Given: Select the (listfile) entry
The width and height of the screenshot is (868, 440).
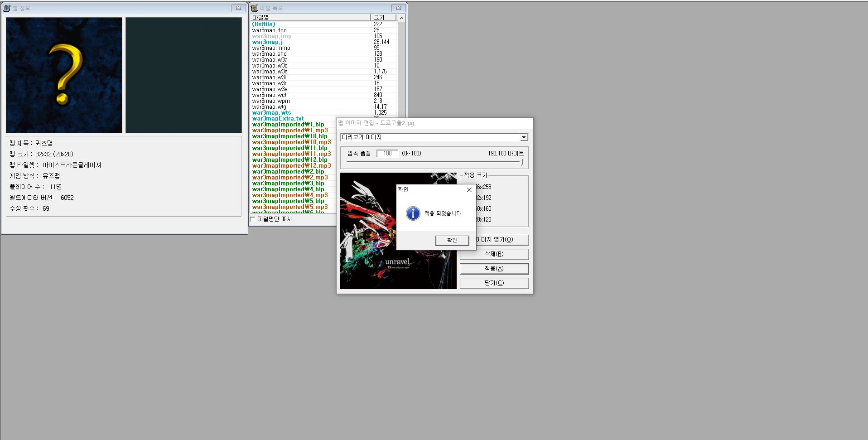Looking at the screenshot, I should (x=264, y=24).
